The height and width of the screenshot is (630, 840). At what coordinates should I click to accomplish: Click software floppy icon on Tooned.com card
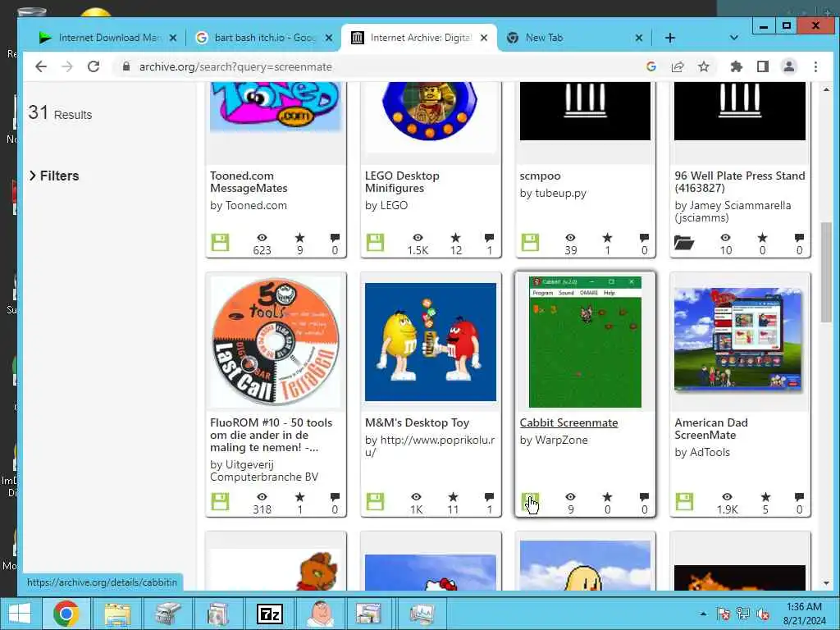[x=220, y=242]
